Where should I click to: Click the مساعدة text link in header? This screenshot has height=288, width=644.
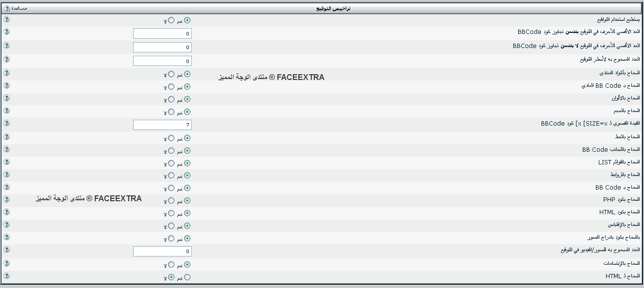tap(19, 9)
